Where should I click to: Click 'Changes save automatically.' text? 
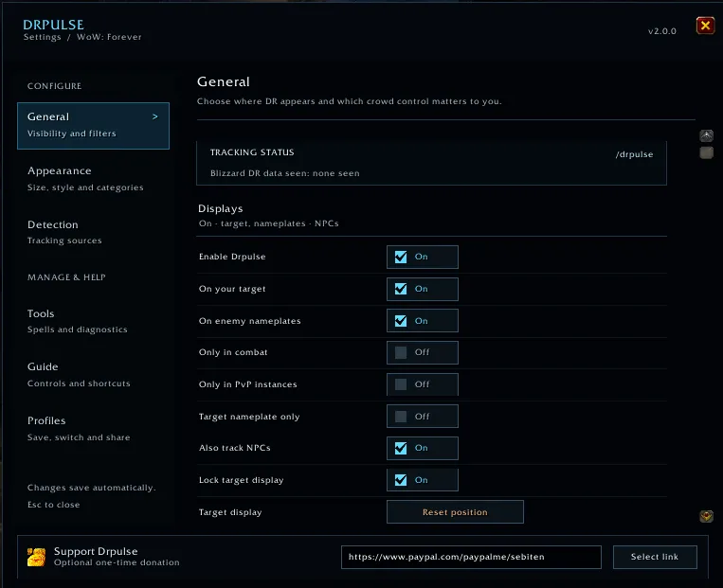coord(92,488)
